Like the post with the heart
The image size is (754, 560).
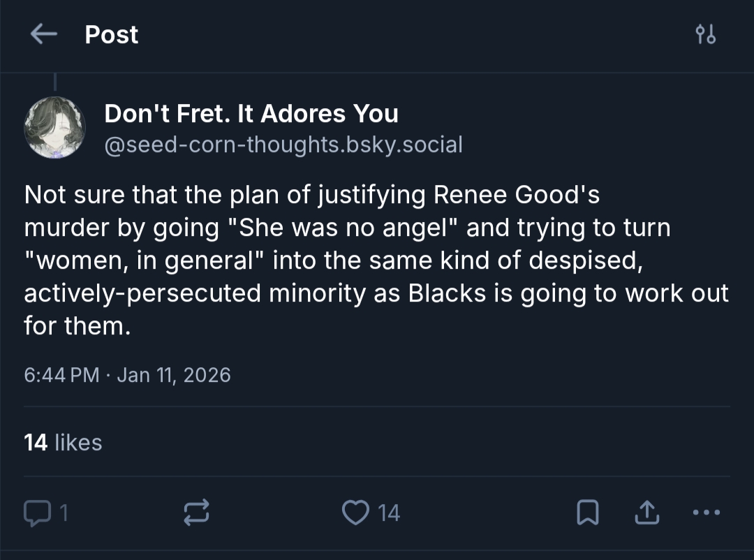tap(355, 514)
